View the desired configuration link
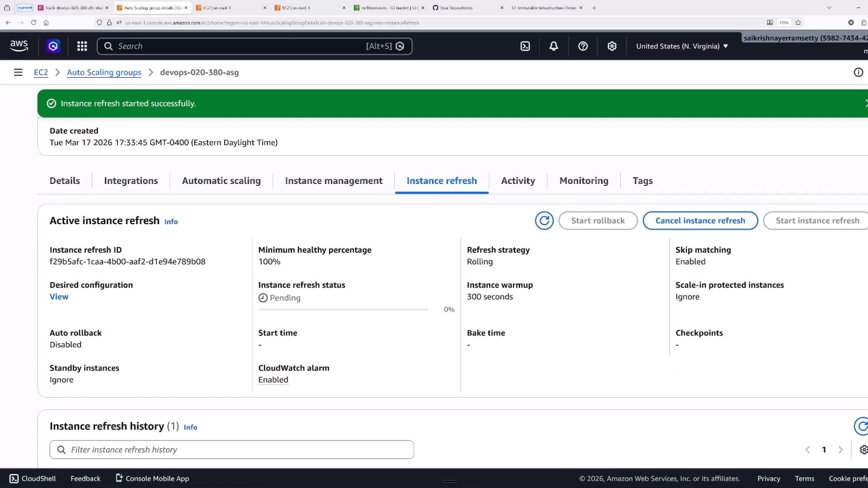The height and width of the screenshot is (488, 868). 59,297
